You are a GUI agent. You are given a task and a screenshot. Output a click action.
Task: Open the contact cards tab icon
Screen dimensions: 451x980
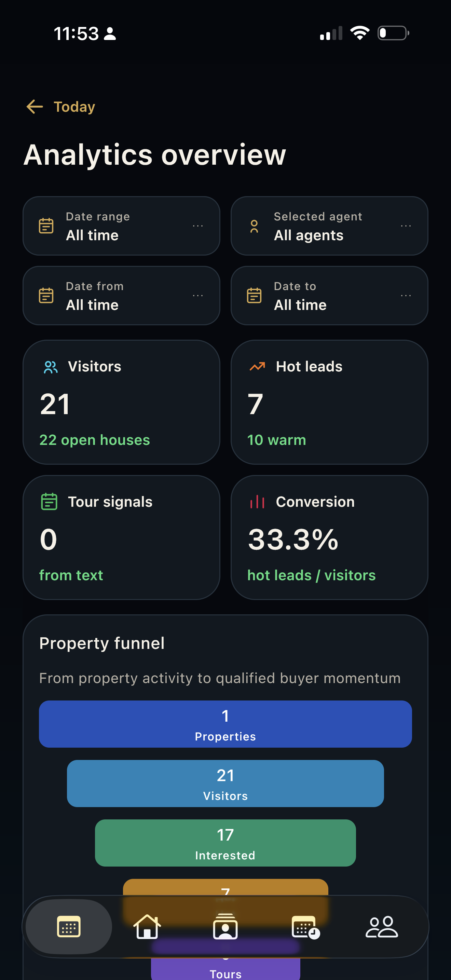coord(225,926)
